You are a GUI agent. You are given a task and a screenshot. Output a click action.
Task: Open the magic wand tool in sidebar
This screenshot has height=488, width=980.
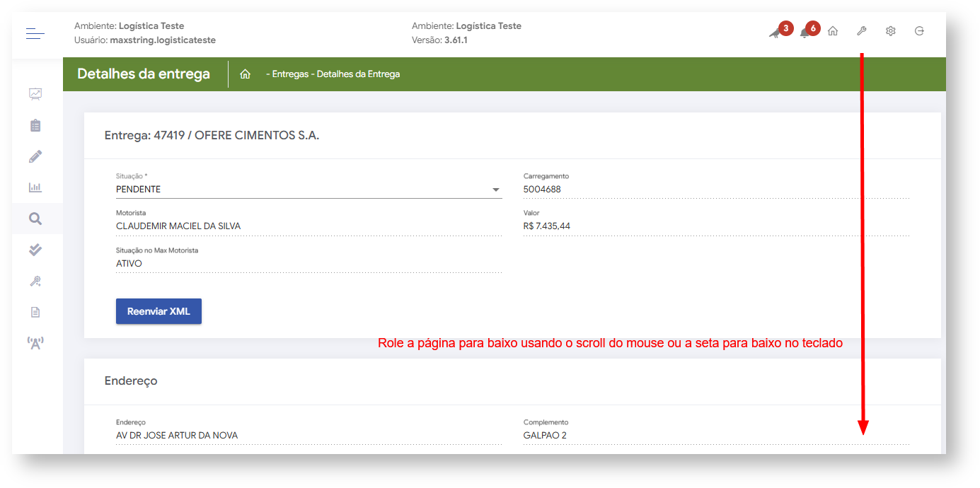pyautogui.click(x=35, y=281)
